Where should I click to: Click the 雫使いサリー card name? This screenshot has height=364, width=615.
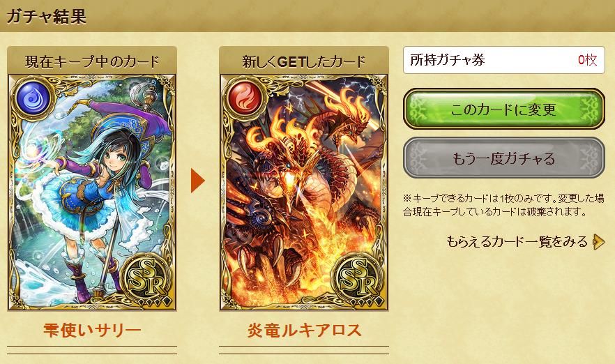click(x=92, y=331)
